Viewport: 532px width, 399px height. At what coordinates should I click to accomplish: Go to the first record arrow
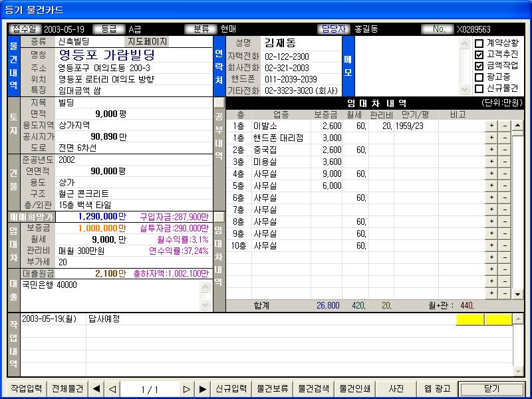click(96, 389)
